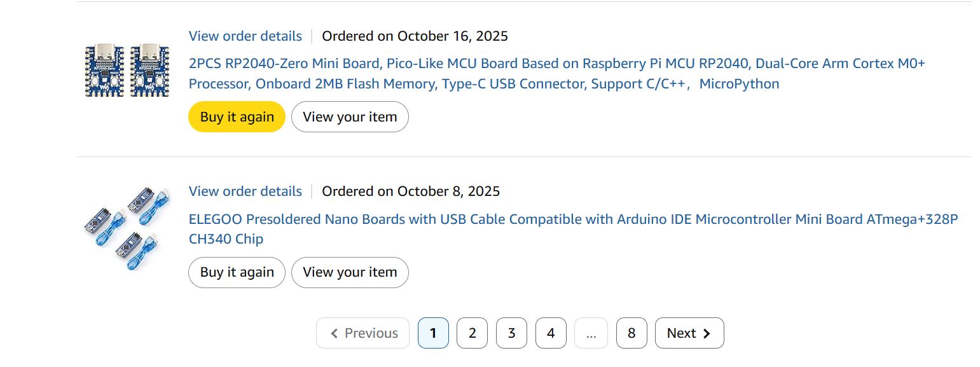Jump to page 3 of orders

pyautogui.click(x=511, y=333)
